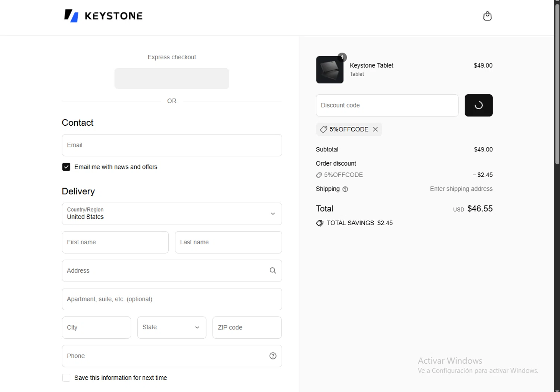This screenshot has width=560, height=392.
Task: Open the State dropdown
Action: [172, 327]
